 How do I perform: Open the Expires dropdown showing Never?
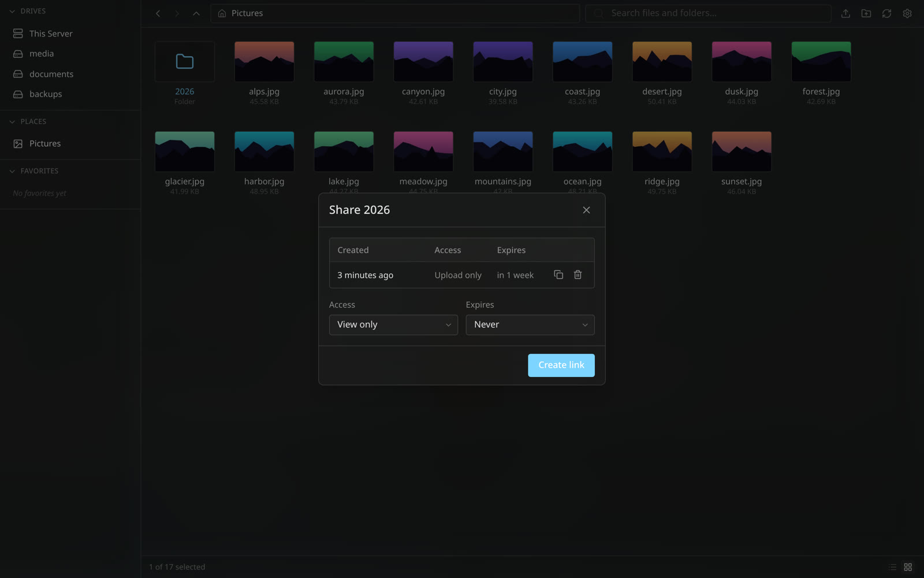coord(530,325)
